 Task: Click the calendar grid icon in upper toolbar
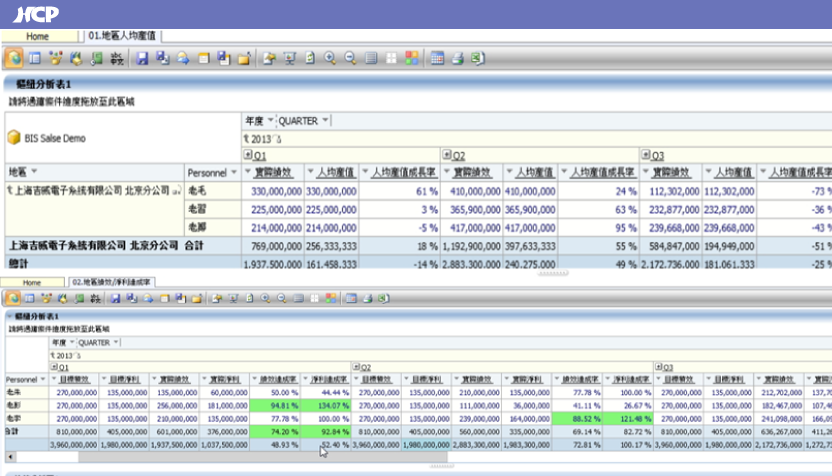[x=437, y=58]
